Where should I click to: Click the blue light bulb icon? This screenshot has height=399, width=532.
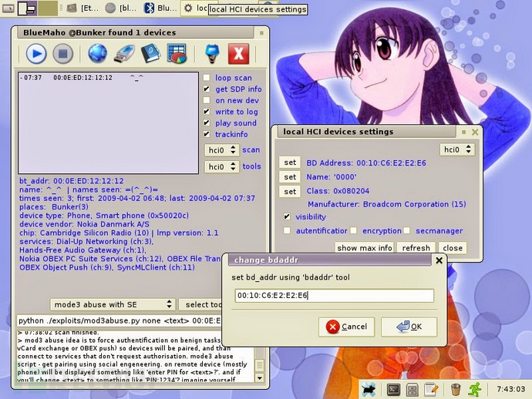point(212,54)
